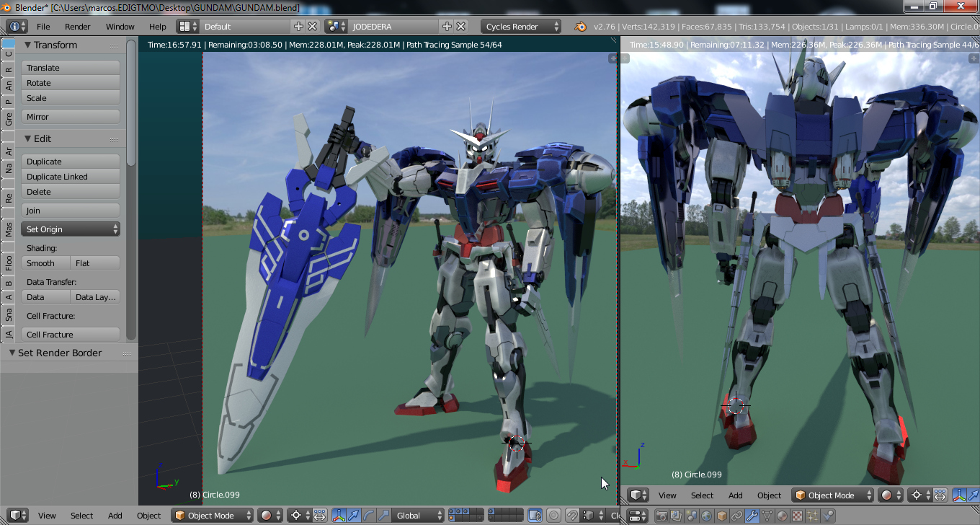Click the Rotate button
Image resolution: width=980 pixels, height=525 pixels.
[71, 83]
